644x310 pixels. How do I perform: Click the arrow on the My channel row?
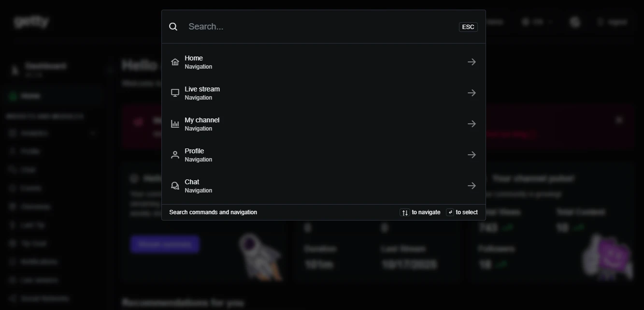tap(472, 124)
